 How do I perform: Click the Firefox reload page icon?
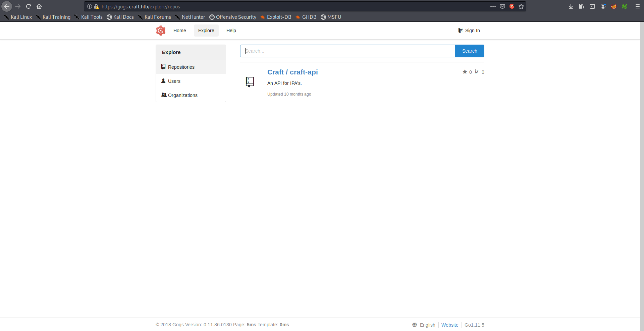click(29, 6)
